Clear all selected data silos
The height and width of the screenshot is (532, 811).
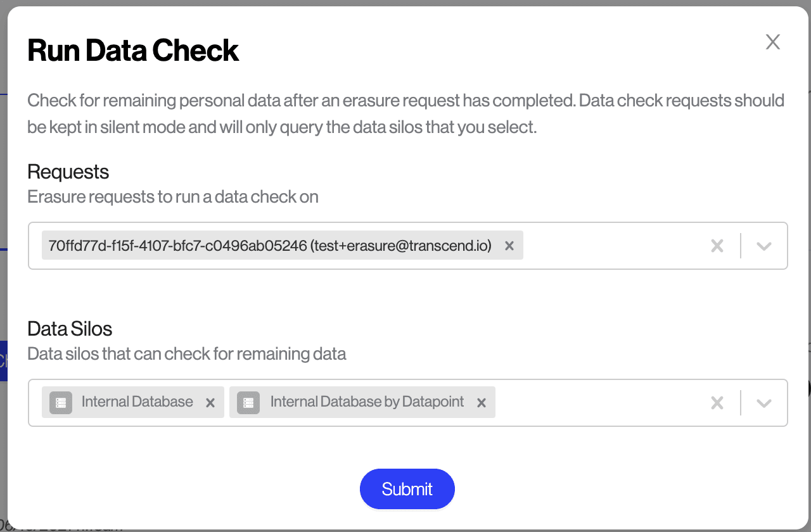[717, 403]
